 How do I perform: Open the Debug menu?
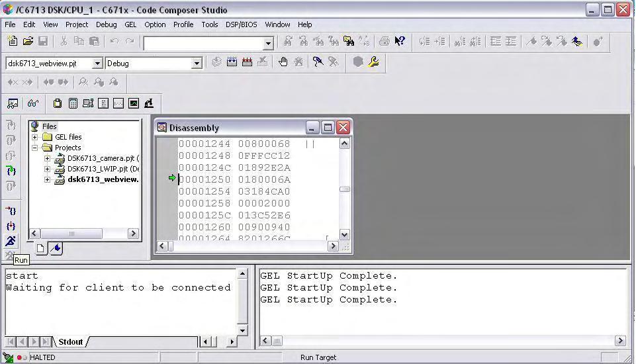point(107,24)
